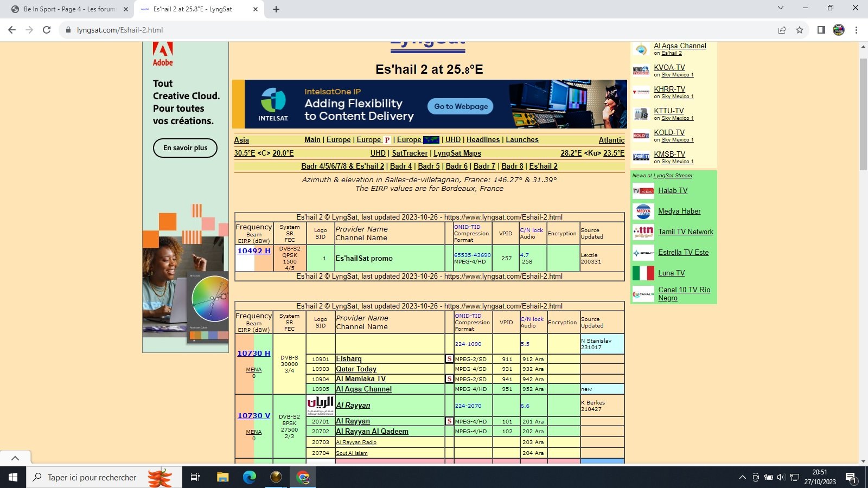Click the share page icon in address bar
Image resolution: width=868 pixels, height=488 pixels.
coord(782,30)
